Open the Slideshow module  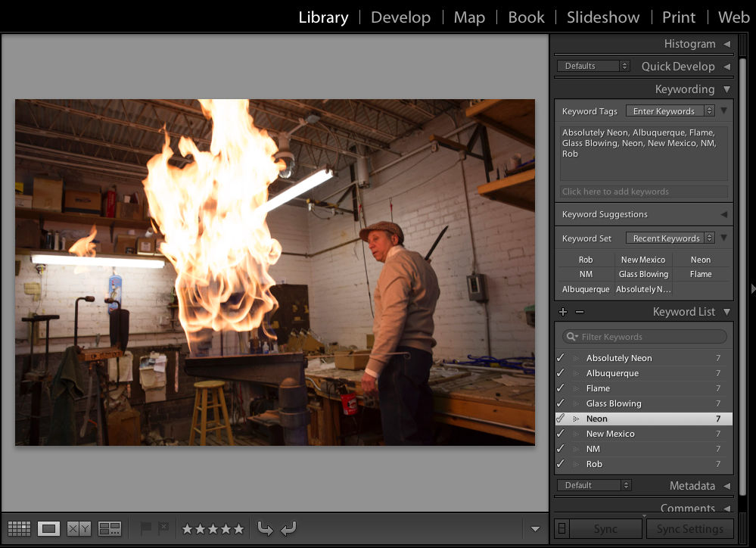(603, 17)
